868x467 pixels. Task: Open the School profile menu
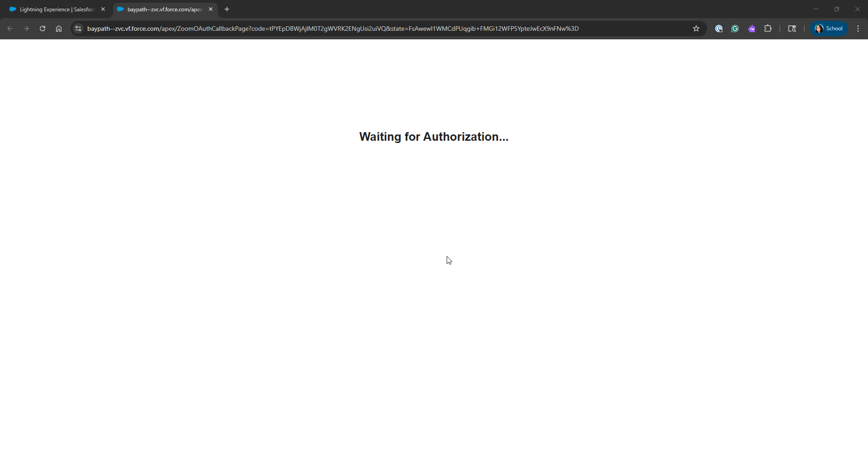click(829, 29)
